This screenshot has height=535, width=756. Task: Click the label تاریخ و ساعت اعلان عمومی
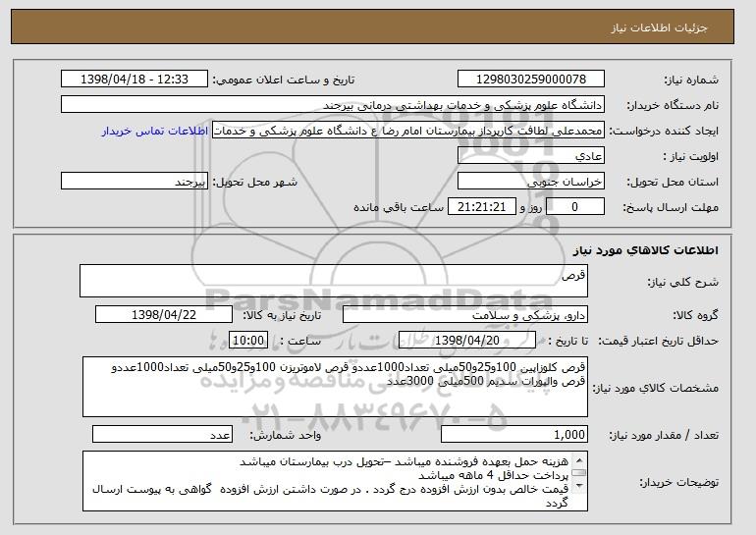click(284, 80)
